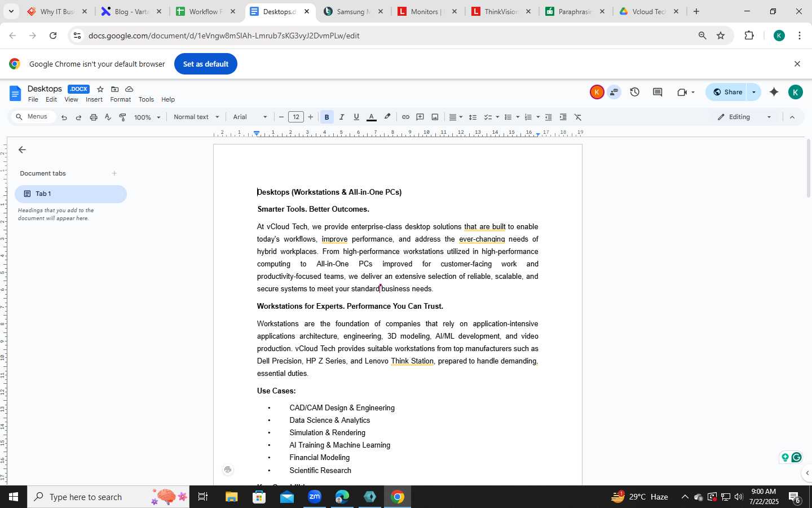Open Grammarly icon at page bottom
812x508 pixels.
pos(796,457)
